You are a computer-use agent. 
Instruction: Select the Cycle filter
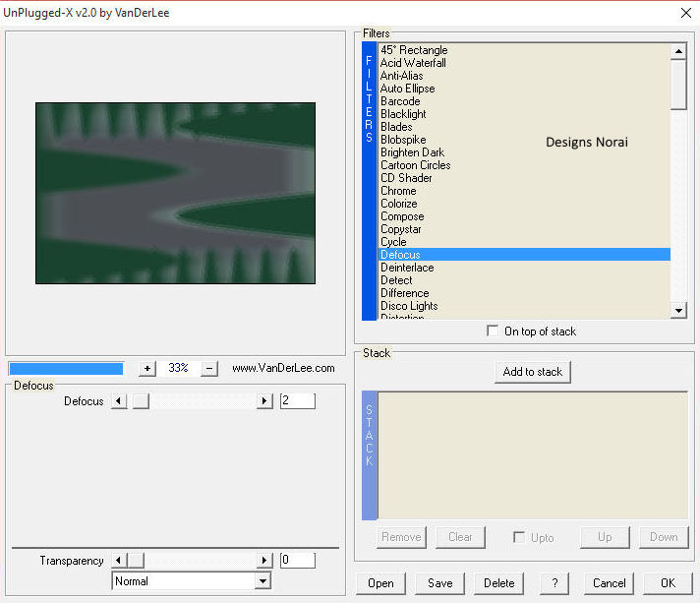[524, 242]
